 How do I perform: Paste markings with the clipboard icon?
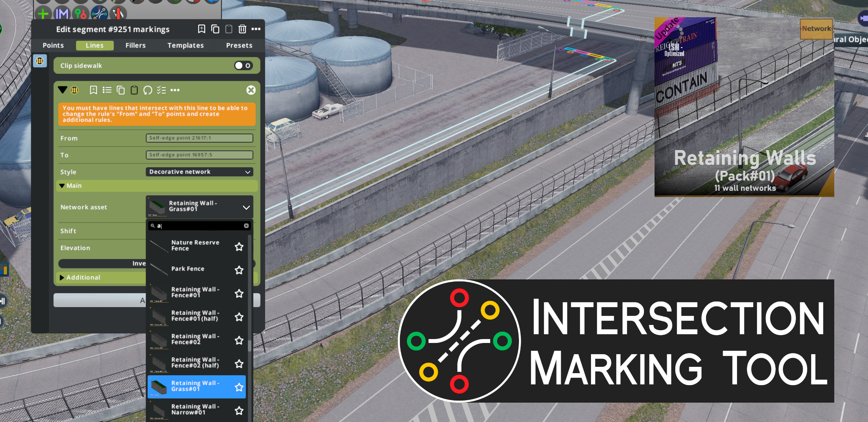[229, 29]
